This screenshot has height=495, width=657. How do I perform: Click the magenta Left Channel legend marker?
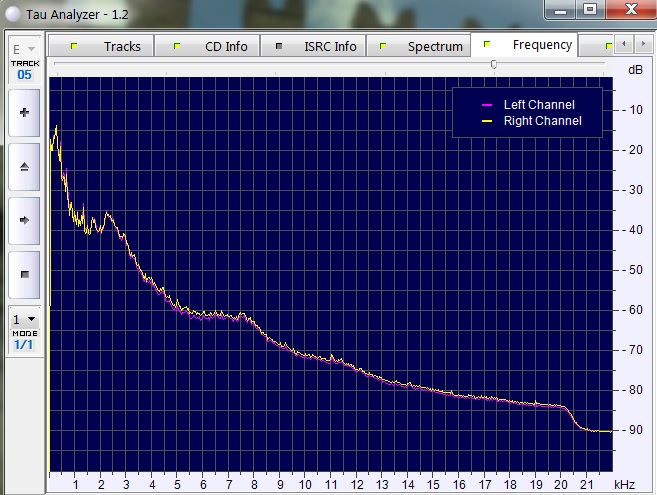click(487, 105)
